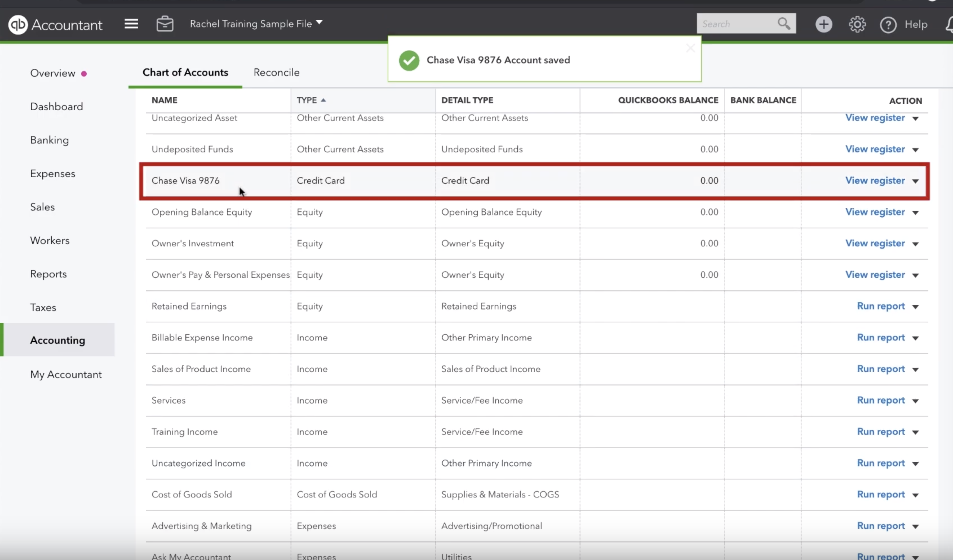Screen dimensions: 953x560
Task: Open Accounting in the sidebar
Action: pos(57,340)
